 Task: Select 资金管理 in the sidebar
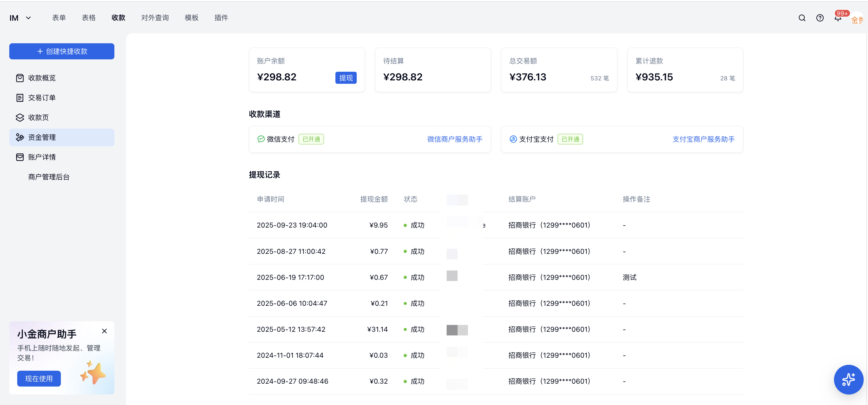[x=62, y=137]
